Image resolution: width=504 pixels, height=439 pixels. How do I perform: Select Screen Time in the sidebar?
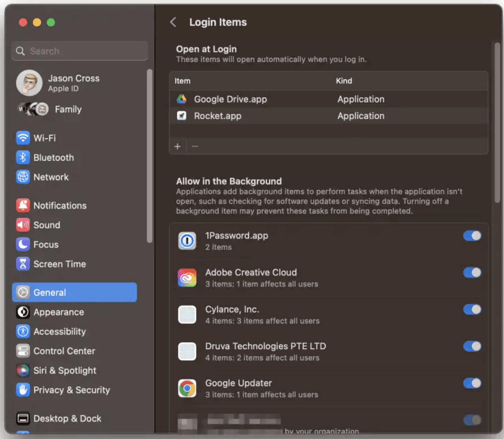click(74, 264)
